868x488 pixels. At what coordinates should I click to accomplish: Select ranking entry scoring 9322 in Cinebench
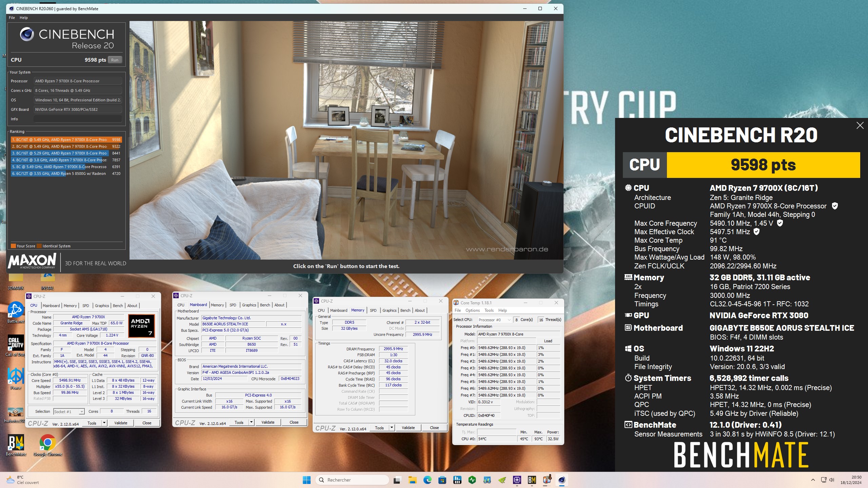66,146
